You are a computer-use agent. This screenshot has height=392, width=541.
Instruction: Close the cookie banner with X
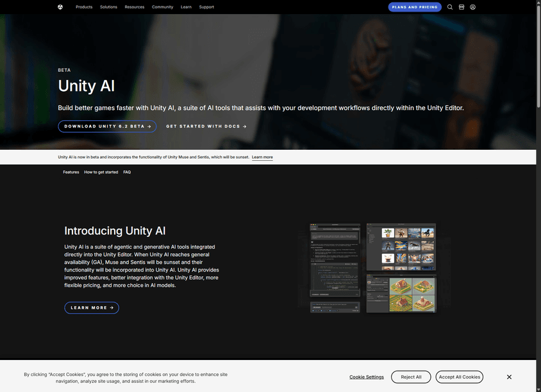point(509,377)
